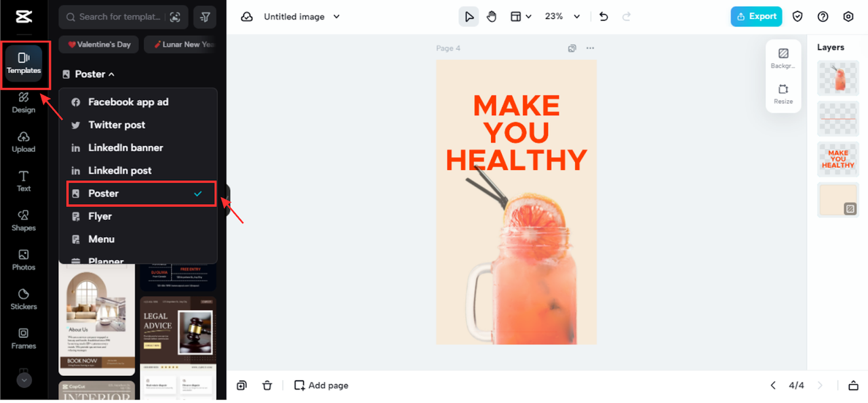Open the template filter button
Image resolution: width=868 pixels, height=403 pixels.
205,17
